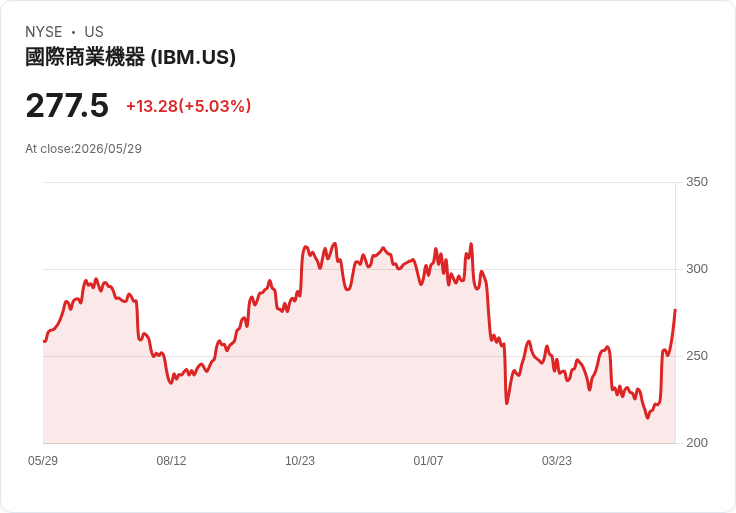Click the 05/29 x-axis date label
Image resolution: width=736 pixels, height=513 pixels.
[x=43, y=460]
